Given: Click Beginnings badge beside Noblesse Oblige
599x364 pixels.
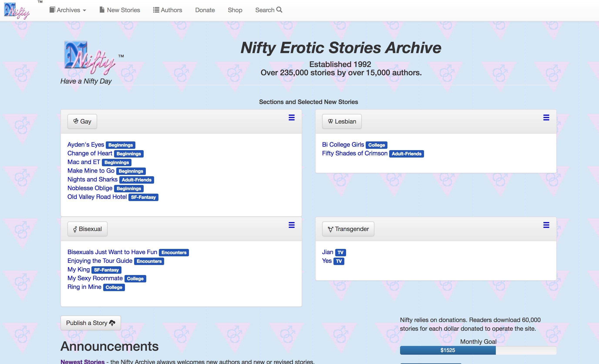Looking at the screenshot, I should (129, 189).
